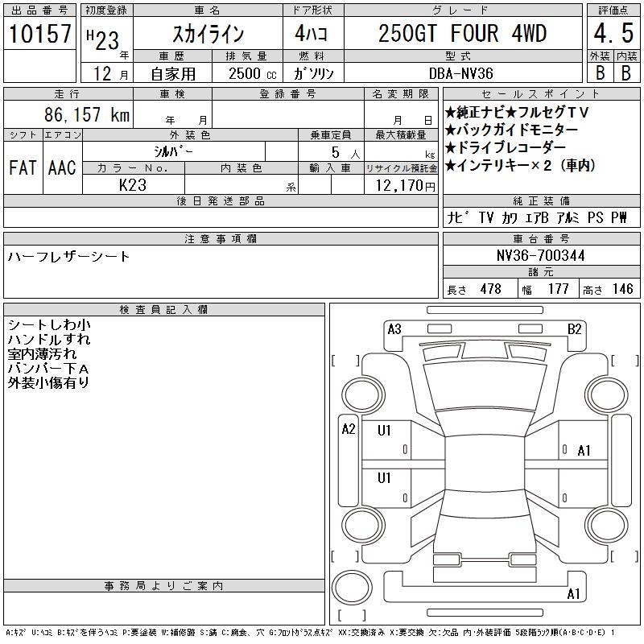
Task: Select the car name スカイライン
Action: (208, 34)
